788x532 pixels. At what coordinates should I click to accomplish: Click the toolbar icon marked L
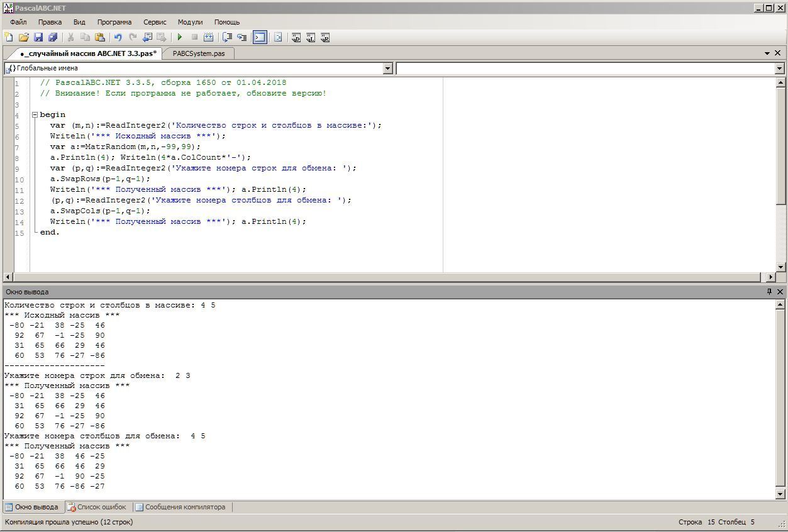tap(311, 38)
